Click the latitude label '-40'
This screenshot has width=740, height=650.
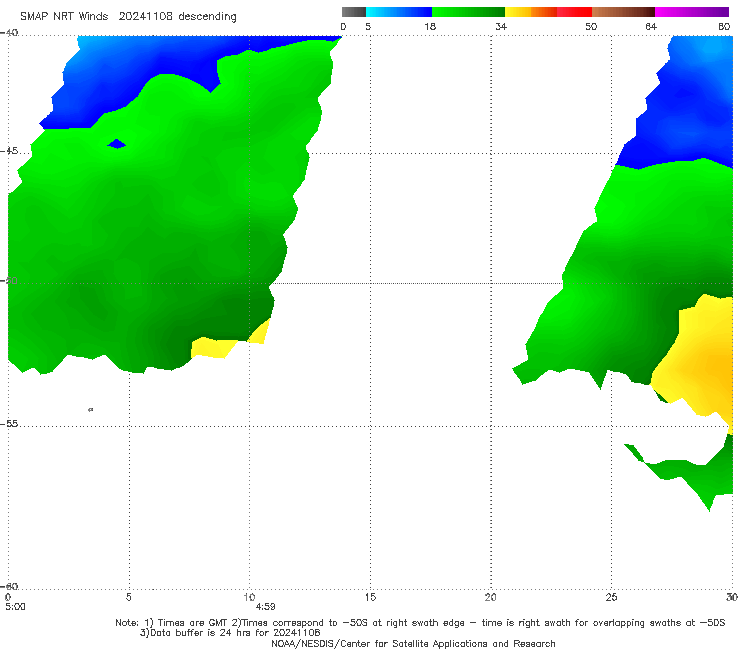[x=9, y=33]
